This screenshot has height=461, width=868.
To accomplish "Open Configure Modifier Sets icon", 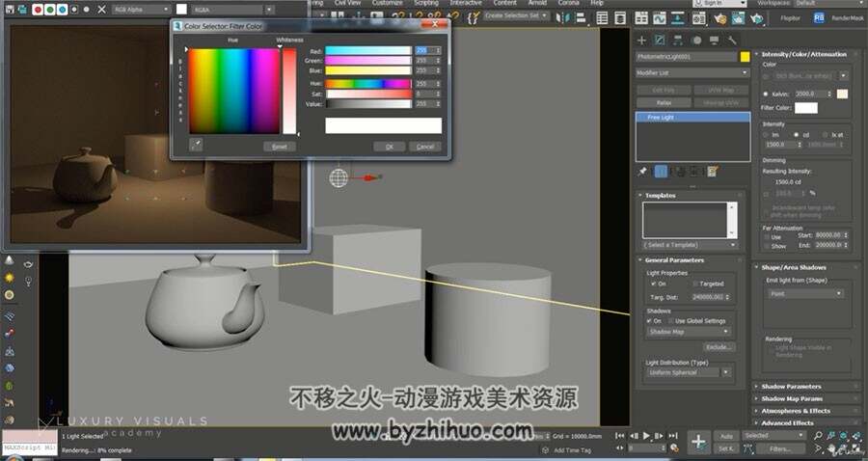I will (713, 172).
